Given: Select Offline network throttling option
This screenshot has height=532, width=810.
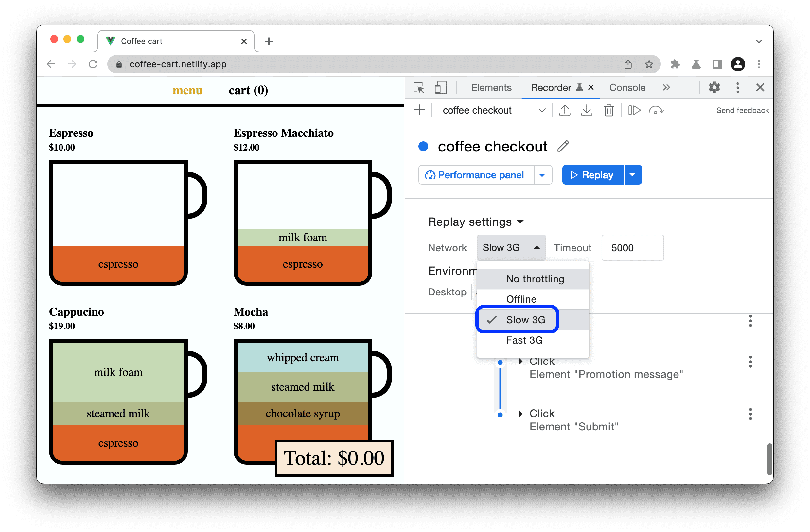Looking at the screenshot, I should (x=521, y=299).
